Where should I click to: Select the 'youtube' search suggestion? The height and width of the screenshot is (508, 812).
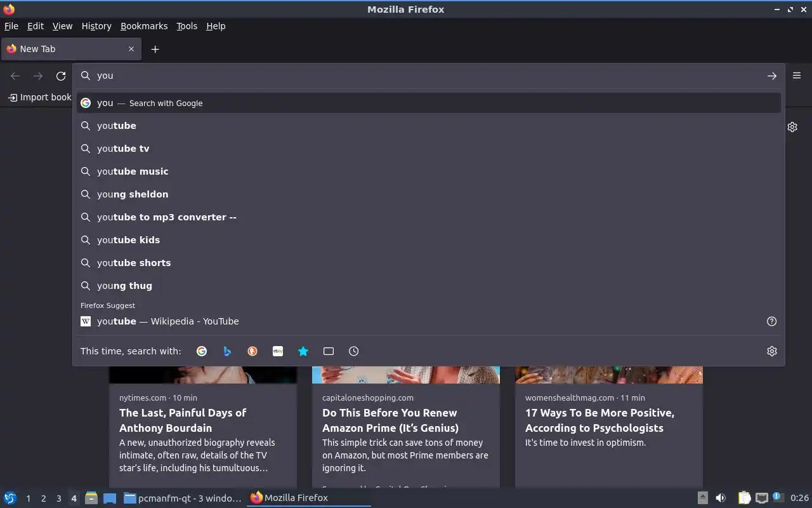tap(429, 126)
